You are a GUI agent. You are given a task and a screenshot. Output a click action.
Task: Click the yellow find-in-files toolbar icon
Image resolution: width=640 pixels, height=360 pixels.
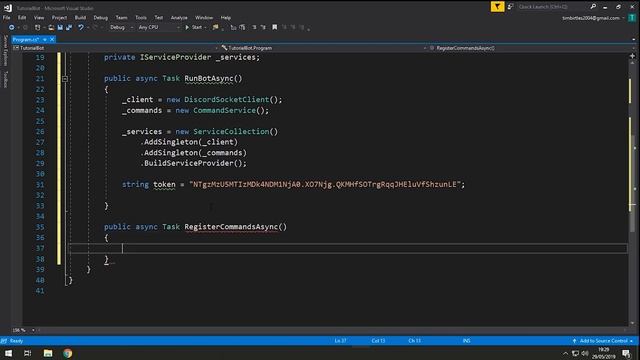click(216, 27)
